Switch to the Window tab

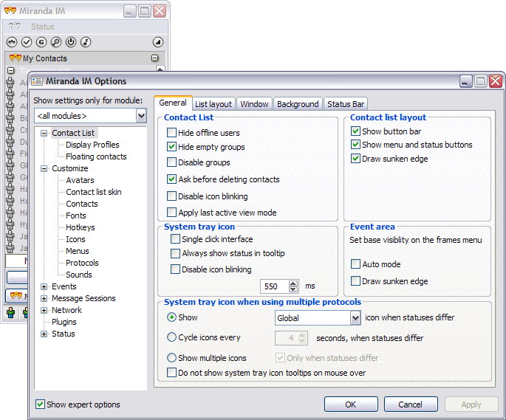[254, 104]
